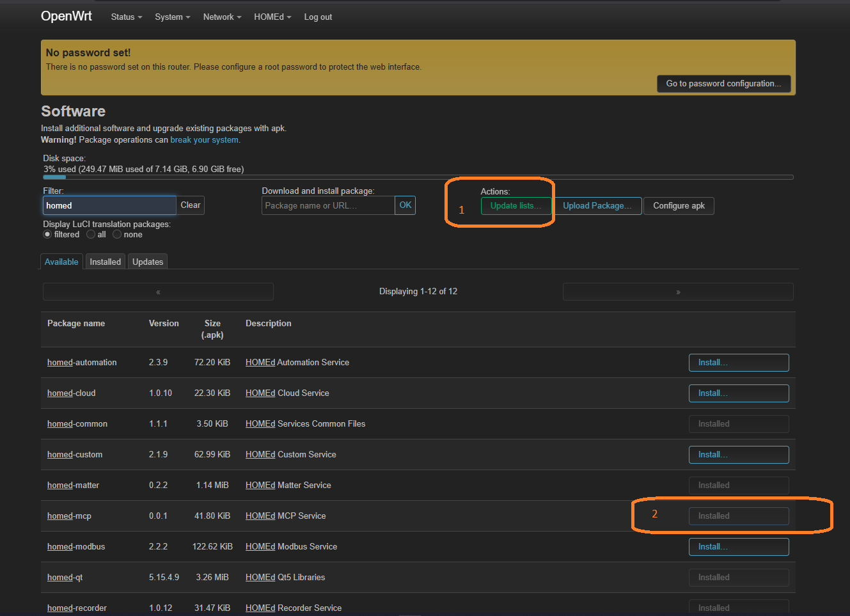Click the 'HOMEd Recorder Service' description

(294, 608)
